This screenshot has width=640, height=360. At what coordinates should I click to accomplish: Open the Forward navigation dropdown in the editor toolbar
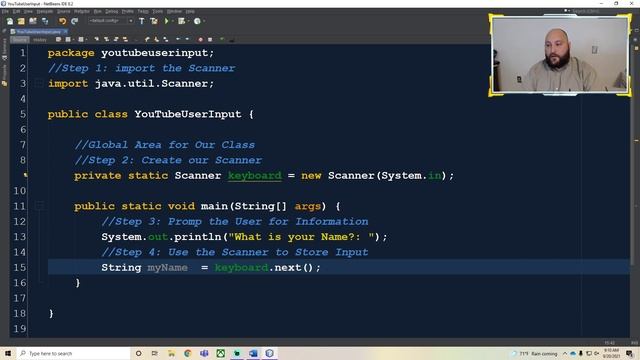pyautogui.click(x=86, y=39)
